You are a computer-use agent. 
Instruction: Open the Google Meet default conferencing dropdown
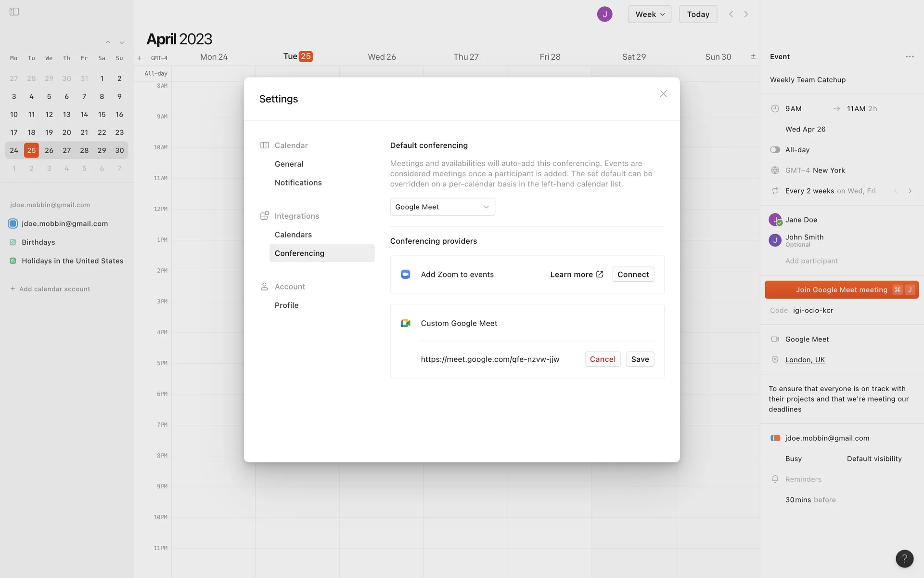tap(442, 207)
